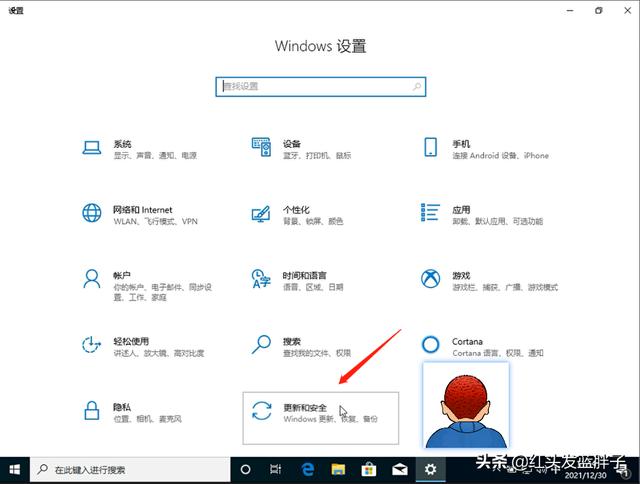Click the 应用 title text
Viewport: 640px width, 484px height.
click(461, 210)
